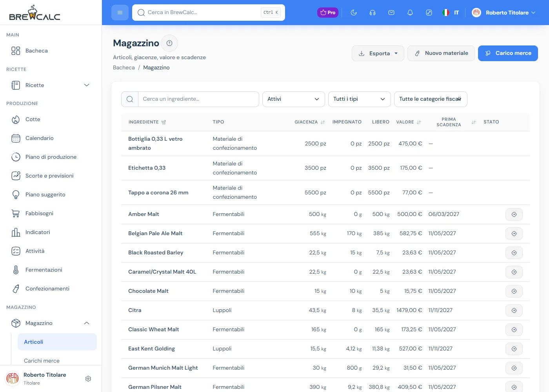Focus the Cerca in BrewCalc search box
Viewport: 549px width, 392px height.
click(209, 13)
